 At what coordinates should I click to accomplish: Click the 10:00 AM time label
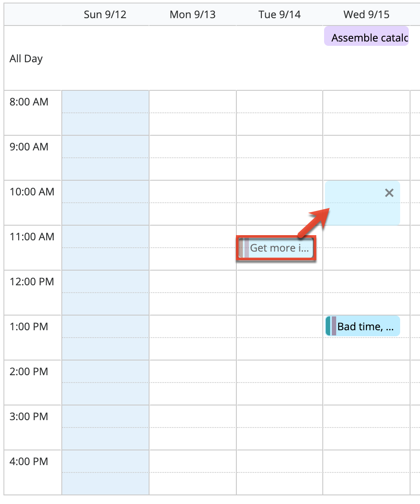32,192
